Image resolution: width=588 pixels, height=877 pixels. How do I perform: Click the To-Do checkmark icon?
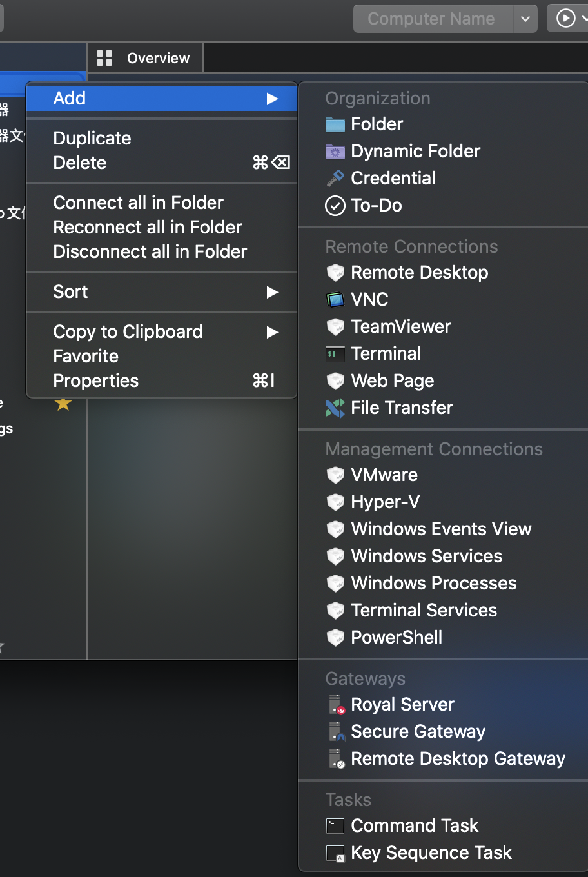coord(335,205)
